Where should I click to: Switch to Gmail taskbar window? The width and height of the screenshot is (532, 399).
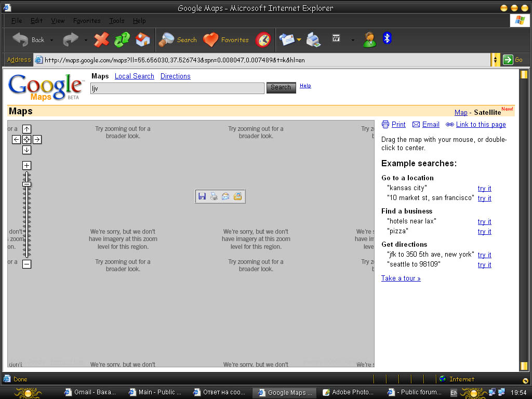(x=90, y=392)
